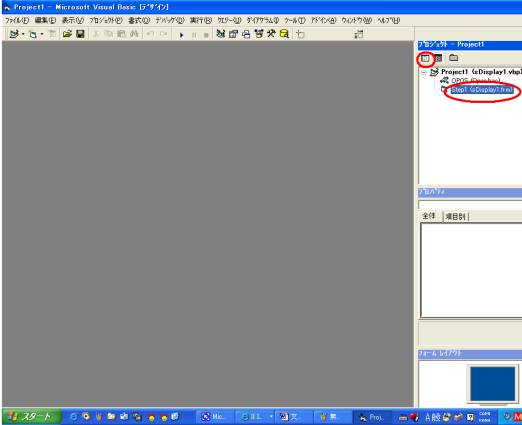Screen dimensions: 522x425
Task: Click View Object icon in project panel
Action: coord(438,59)
